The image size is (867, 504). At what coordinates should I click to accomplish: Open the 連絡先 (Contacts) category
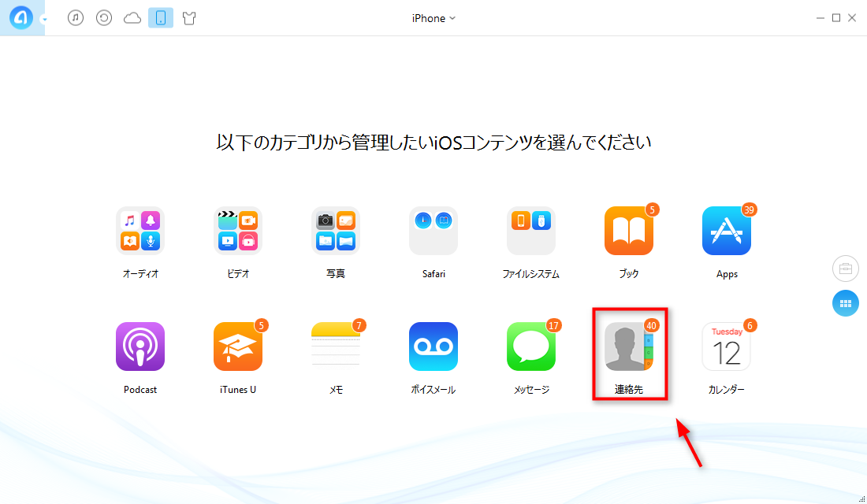(x=629, y=346)
